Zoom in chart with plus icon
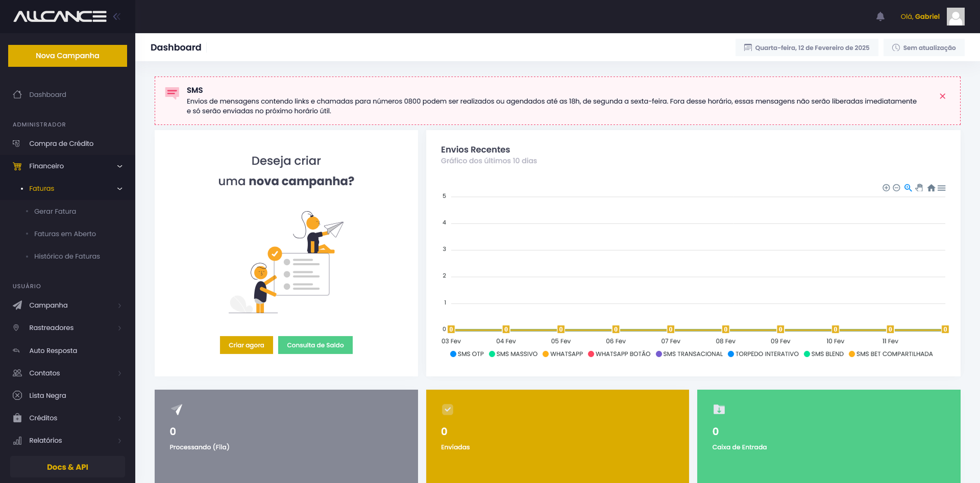The width and height of the screenshot is (980, 483). click(x=886, y=188)
